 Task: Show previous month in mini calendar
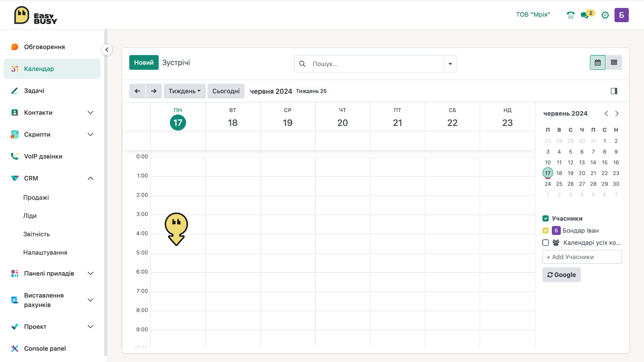click(606, 114)
